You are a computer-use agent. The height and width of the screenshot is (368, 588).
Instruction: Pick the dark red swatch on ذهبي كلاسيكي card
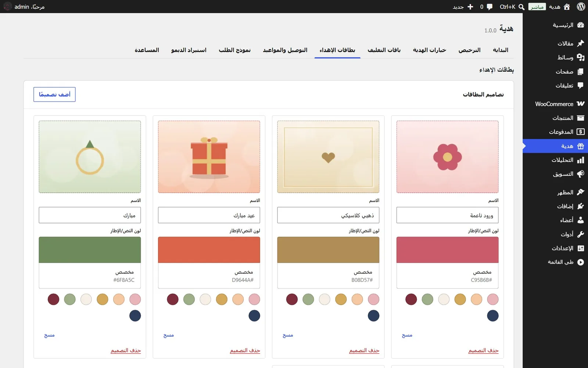coord(292,299)
